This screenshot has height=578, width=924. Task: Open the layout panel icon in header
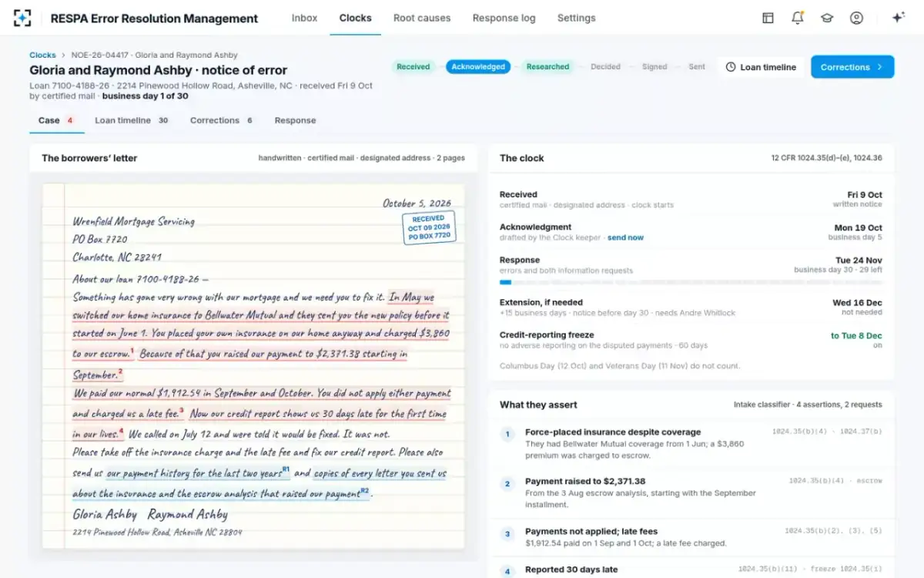(x=768, y=18)
